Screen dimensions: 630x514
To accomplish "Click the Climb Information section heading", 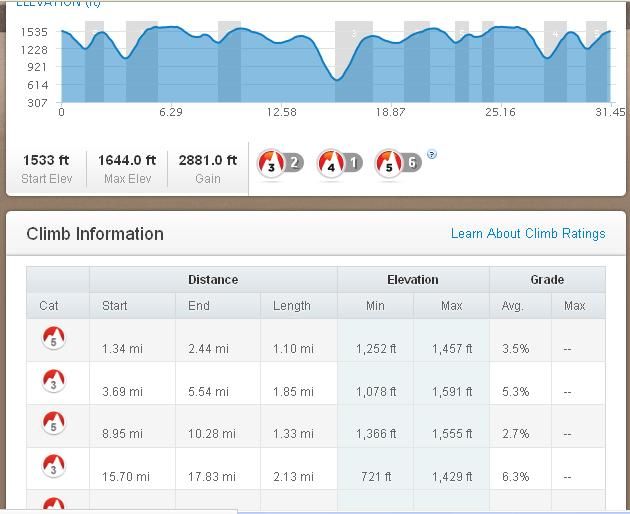I will [95, 234].
